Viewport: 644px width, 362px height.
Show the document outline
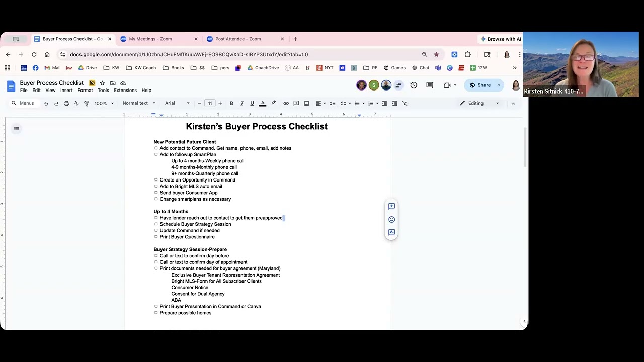[17, 129]
